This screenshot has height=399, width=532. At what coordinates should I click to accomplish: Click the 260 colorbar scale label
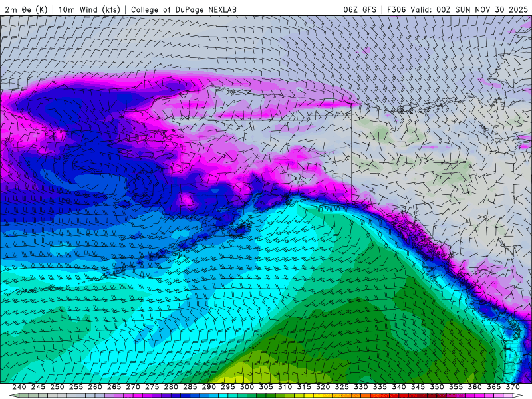click(95, 387)
